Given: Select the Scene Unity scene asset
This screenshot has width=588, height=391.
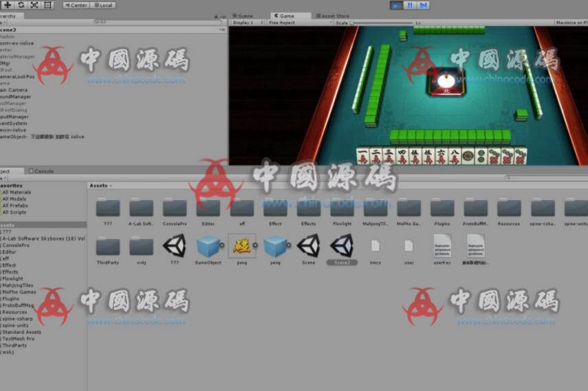Looking at the screenshot, I should tap(309, 246).
